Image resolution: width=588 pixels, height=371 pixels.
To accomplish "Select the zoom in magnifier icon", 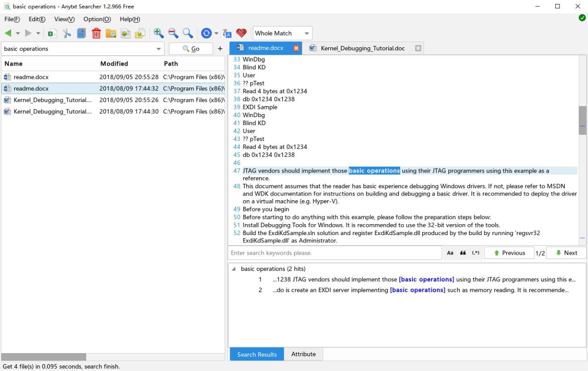I will coord(158,33).
